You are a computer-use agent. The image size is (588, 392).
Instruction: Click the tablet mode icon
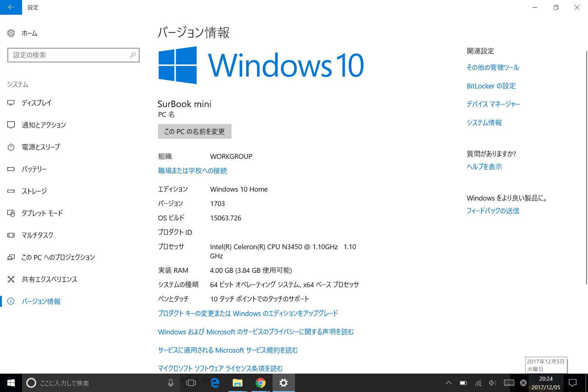[11, 213]
